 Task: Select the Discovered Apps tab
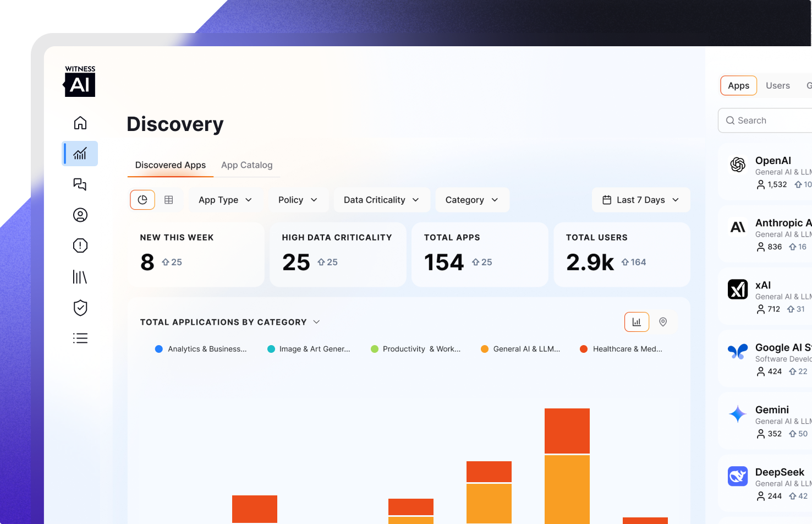(171, 165)
